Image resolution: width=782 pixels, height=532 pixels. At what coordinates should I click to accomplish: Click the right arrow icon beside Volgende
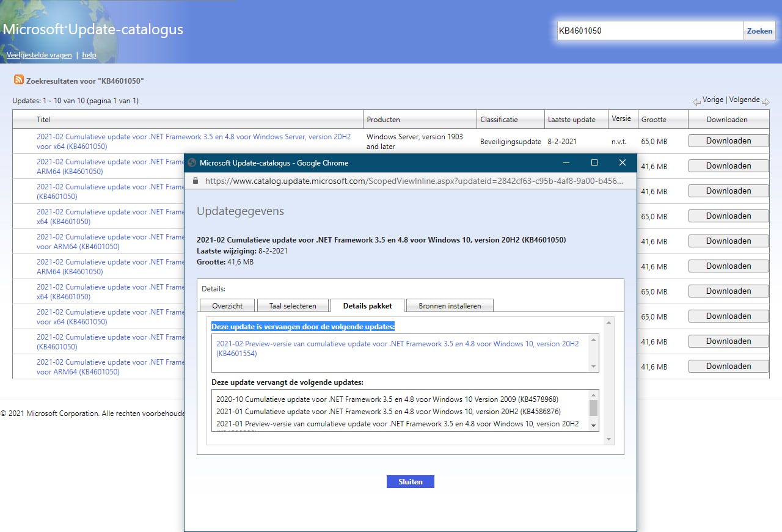click(766, 102)
